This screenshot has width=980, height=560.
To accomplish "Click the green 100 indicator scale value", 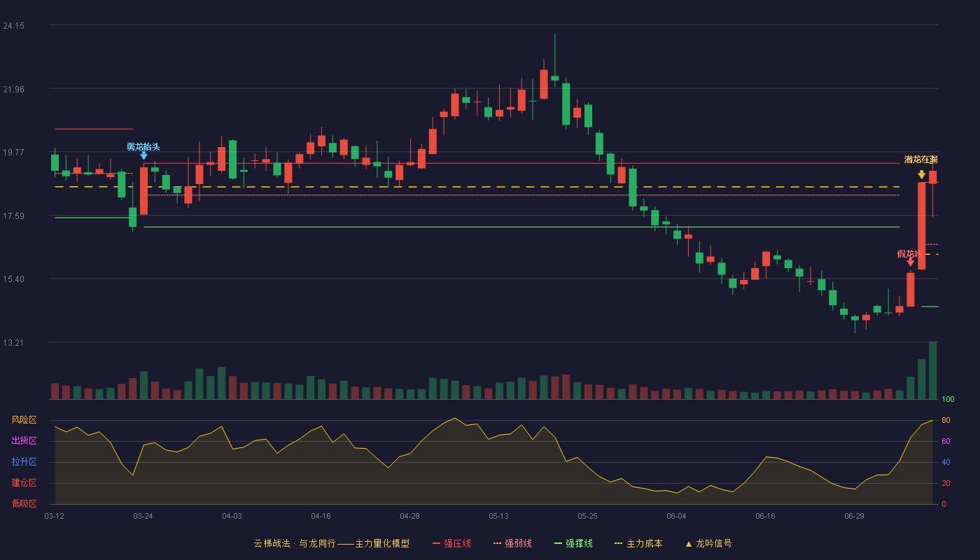I will click(x=948, y=400).
